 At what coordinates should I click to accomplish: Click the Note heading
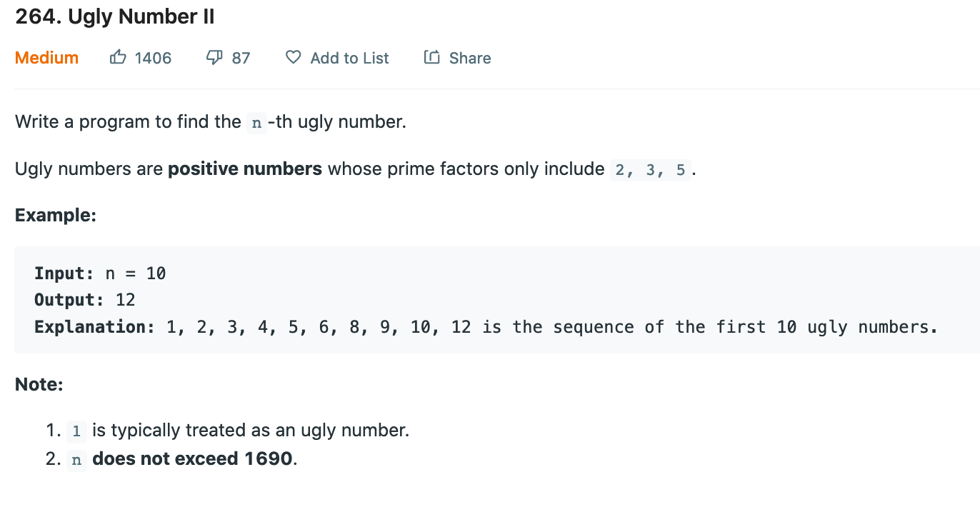(39, 385)
